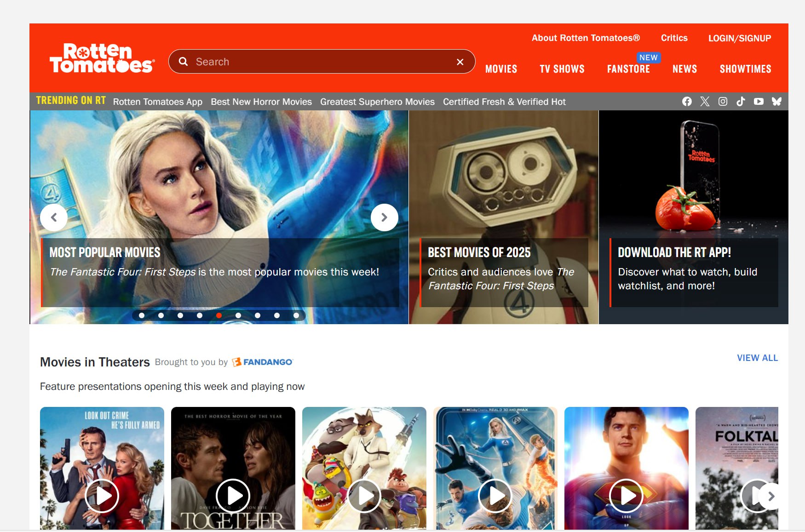Advance the theaters movie row arrow

click(771, 496)
